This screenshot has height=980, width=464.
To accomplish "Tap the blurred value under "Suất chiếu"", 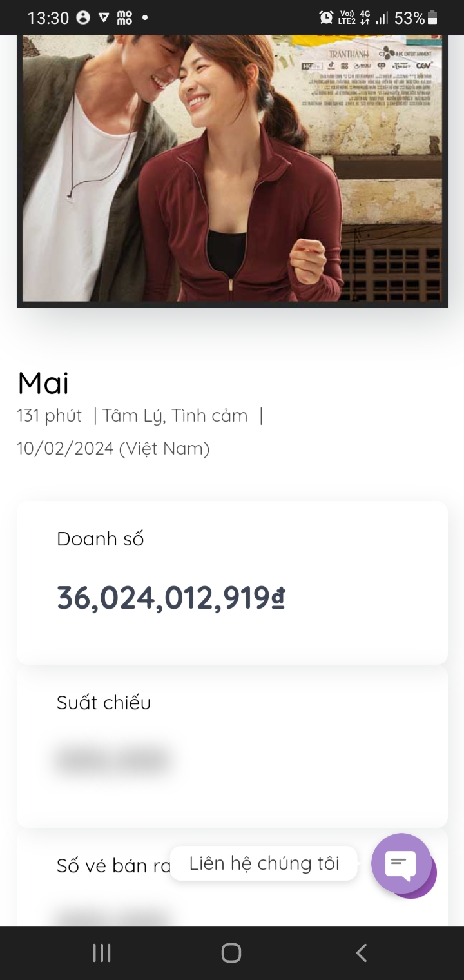I will (113, 760).
